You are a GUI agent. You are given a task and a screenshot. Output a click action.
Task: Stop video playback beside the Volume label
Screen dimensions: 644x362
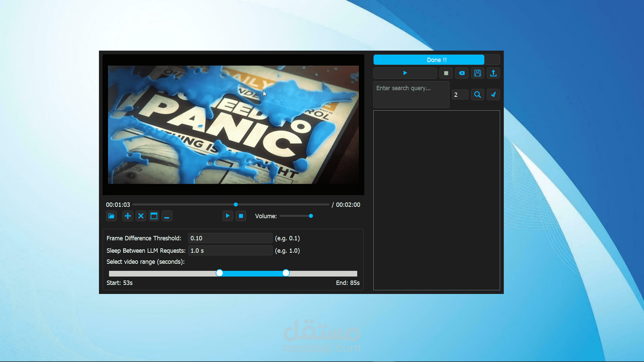coord(241,216)
